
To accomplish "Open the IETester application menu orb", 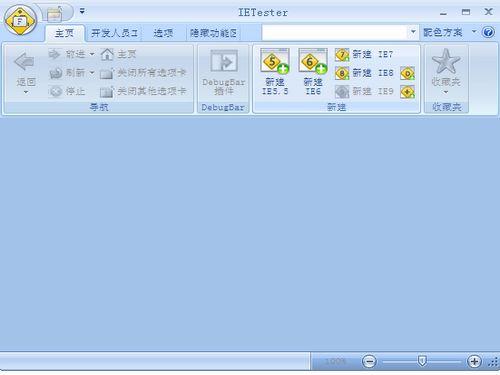I will (x=20, y=21).
